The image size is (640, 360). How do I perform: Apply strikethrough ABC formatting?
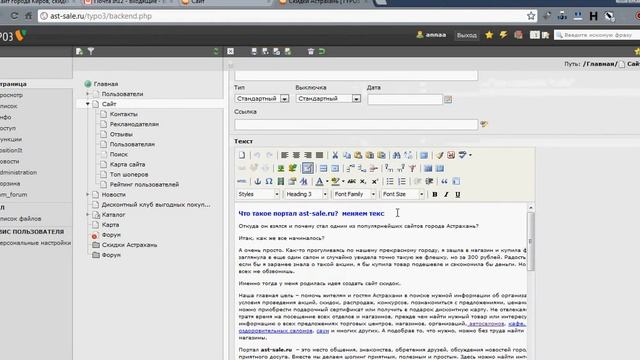click(x=351, y=181)
